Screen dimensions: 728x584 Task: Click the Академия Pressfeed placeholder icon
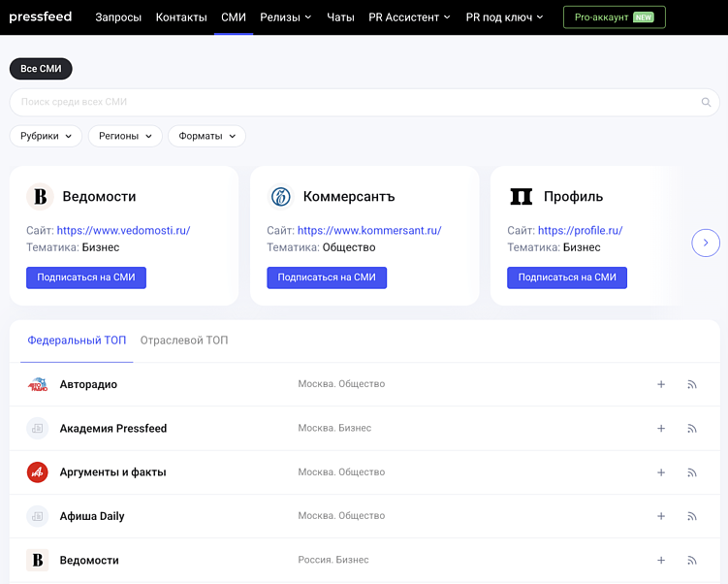point(37,428)
